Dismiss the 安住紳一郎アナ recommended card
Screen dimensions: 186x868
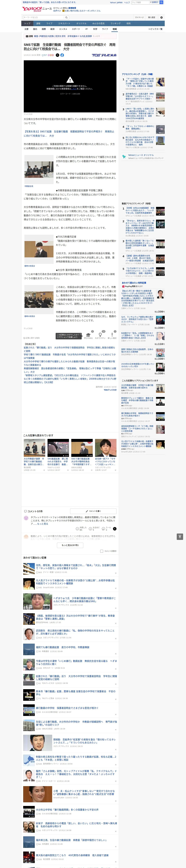[115, 470]
